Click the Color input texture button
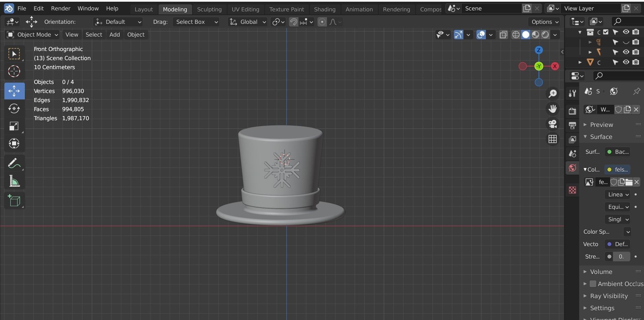The image size is (644, 320). (617, 170)
